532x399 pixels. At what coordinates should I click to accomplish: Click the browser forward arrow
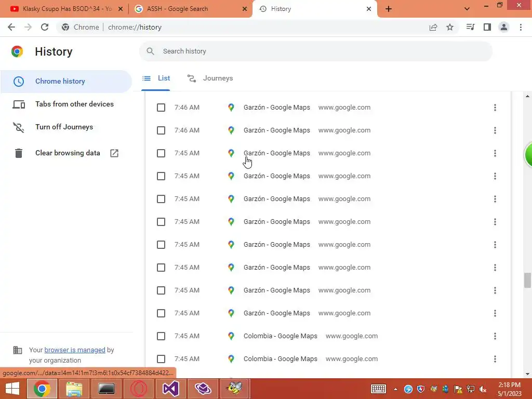click(28, 27)
